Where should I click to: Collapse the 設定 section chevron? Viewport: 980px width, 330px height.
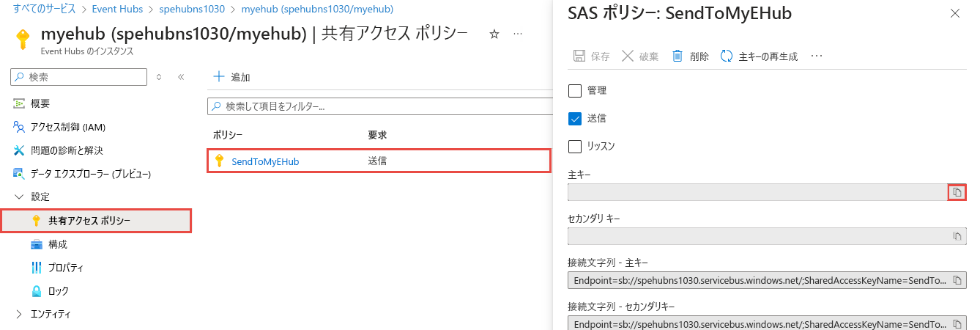[19, 197]
